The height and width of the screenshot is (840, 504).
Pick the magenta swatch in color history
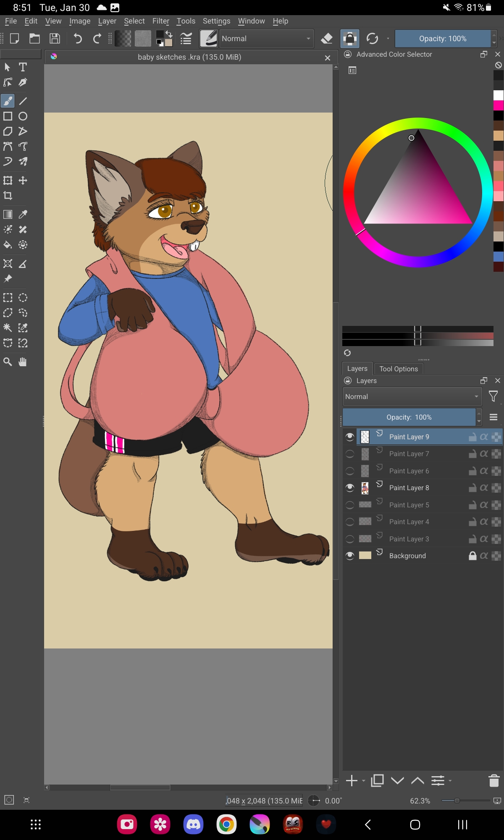[499, 105]
